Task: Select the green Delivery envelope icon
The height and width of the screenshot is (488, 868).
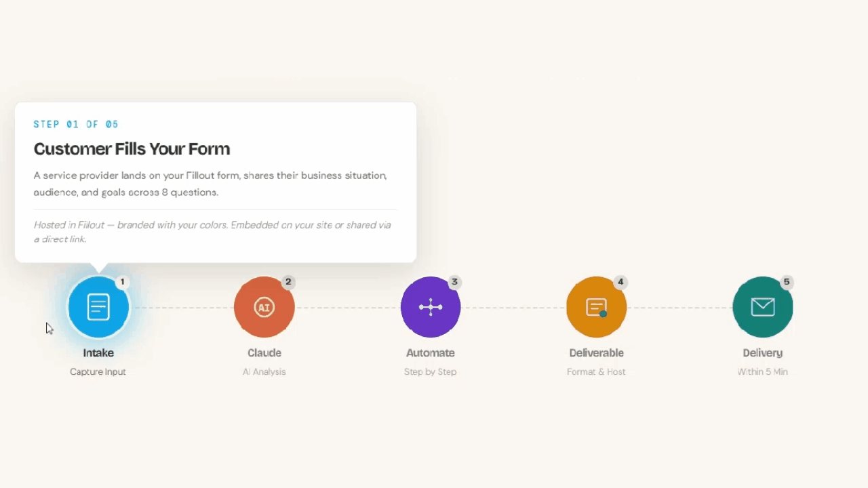Action: pyautogui.click(x=763, y=307)
